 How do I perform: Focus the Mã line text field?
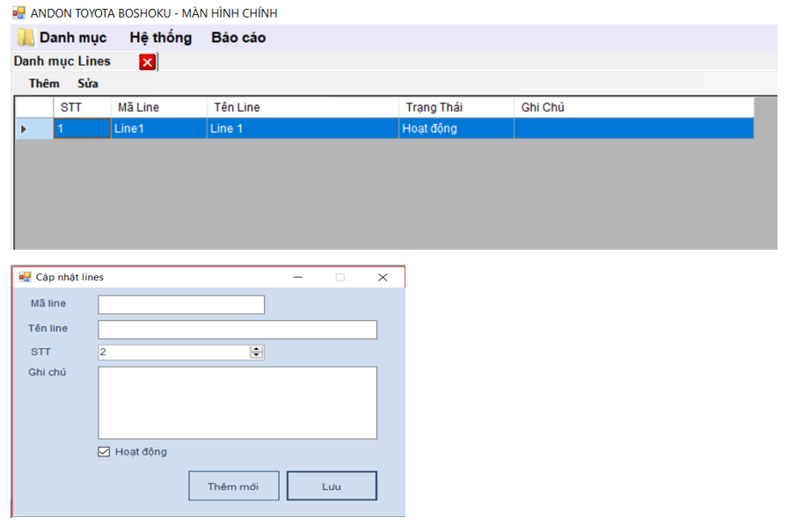click(181, 304)
